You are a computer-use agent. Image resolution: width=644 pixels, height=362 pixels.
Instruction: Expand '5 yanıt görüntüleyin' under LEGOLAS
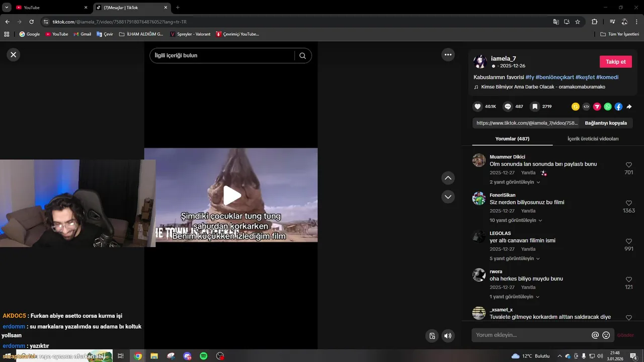click(x=515, y=258)
